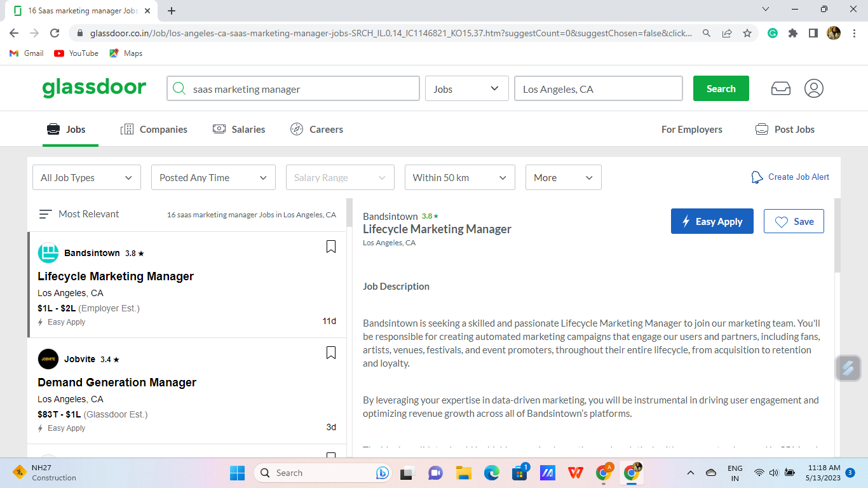
Task: Click the "$1L - $2L" salary text
Action: pyautogui.click(x=57, y=308)
